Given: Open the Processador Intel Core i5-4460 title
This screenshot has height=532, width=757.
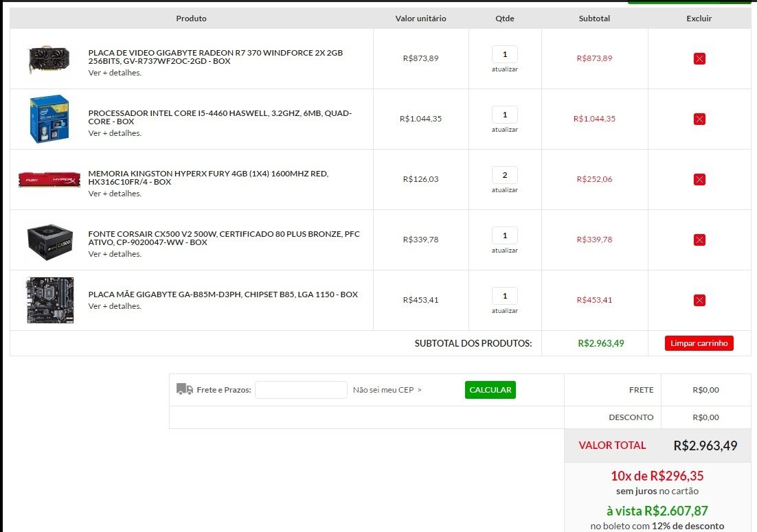Looking at the screenshot, I should pyautogui.click(x=220, y=117).
